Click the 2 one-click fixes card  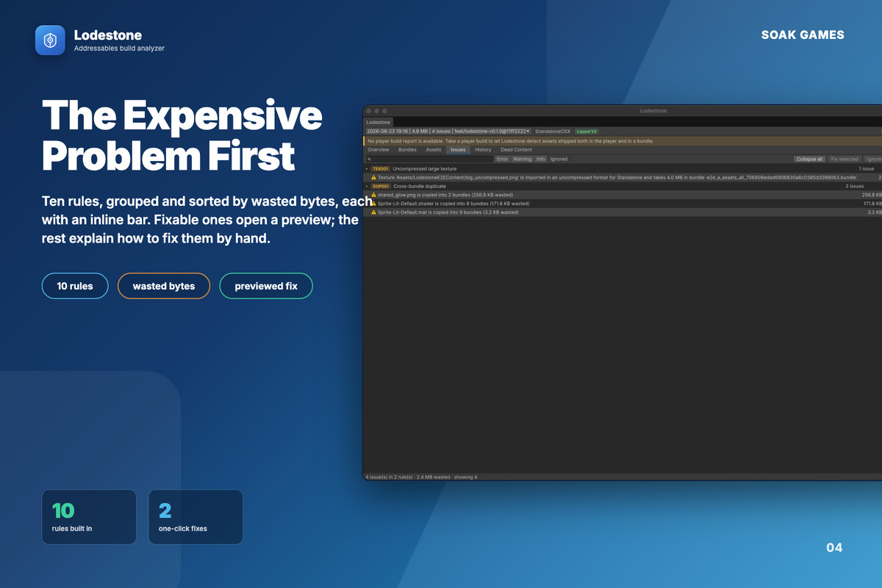[x=196, y=517]
